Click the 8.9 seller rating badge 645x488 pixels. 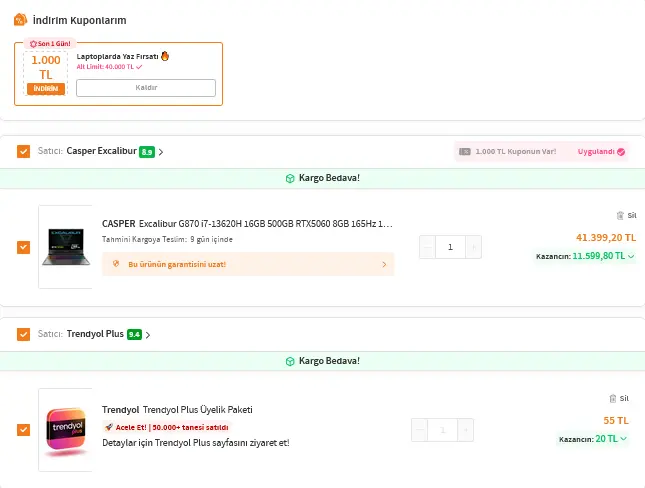pos(147,152)
